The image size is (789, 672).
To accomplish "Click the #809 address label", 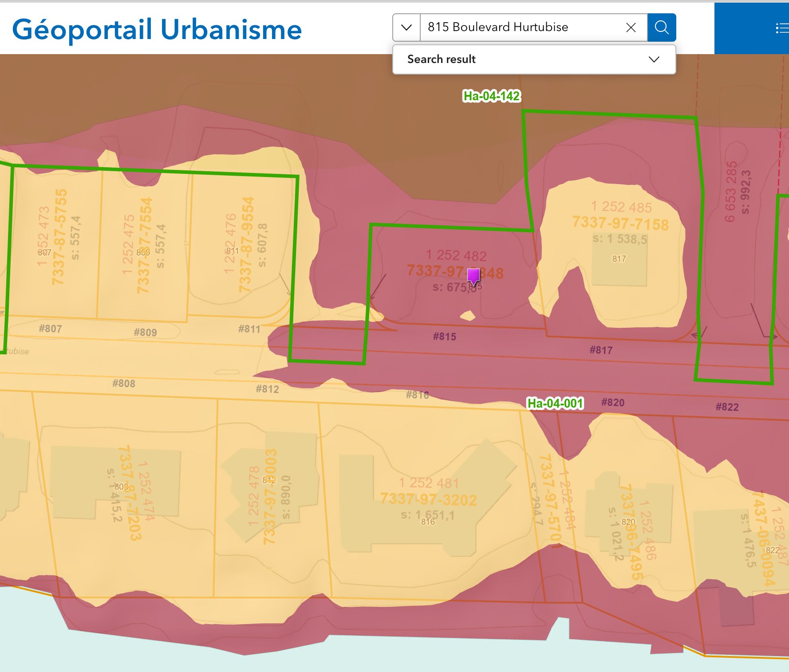I will pos(145,332).
